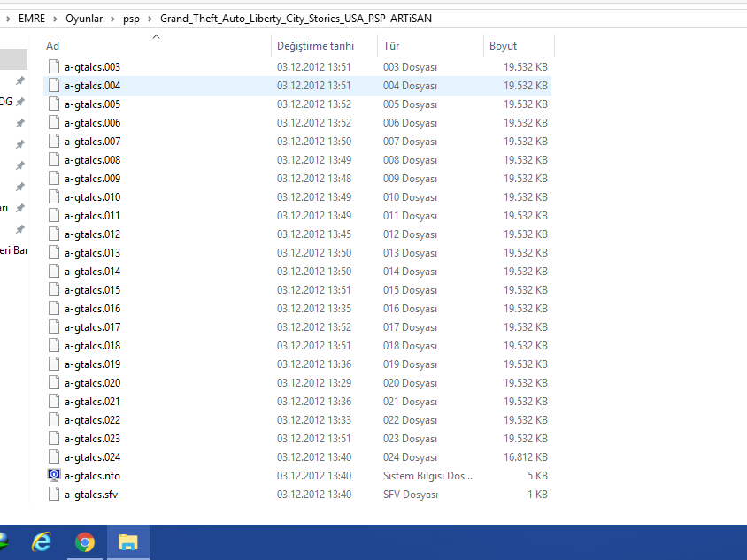Screen dimensions: 747x560
Task: Click the Grand_Theft_Auto_Liberty_City_Stories_USA_PSP-ARTiSAN breadcrumb
Action: click(296, 19)
